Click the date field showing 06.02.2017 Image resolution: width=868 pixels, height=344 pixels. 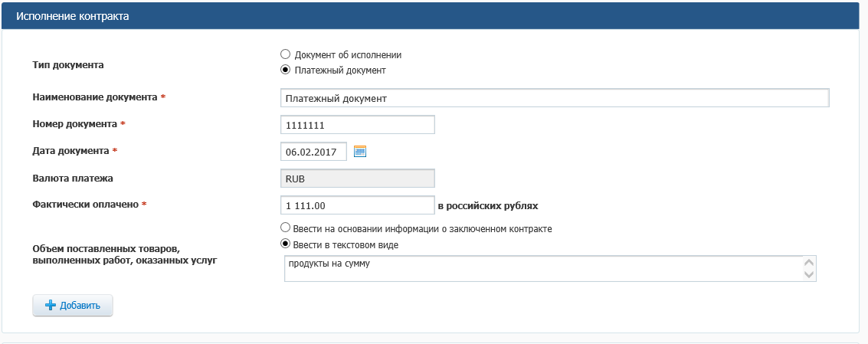pyautogui.click(x=313, y=152)
